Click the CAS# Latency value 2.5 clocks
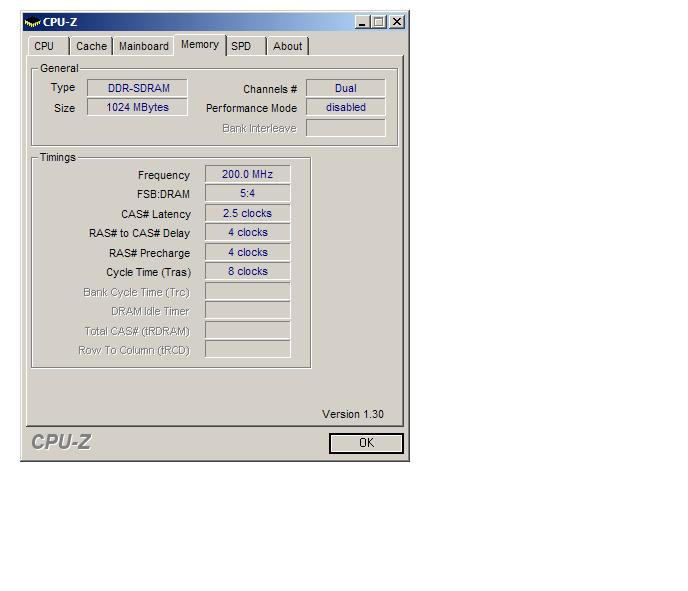 (x=247, y=213)
